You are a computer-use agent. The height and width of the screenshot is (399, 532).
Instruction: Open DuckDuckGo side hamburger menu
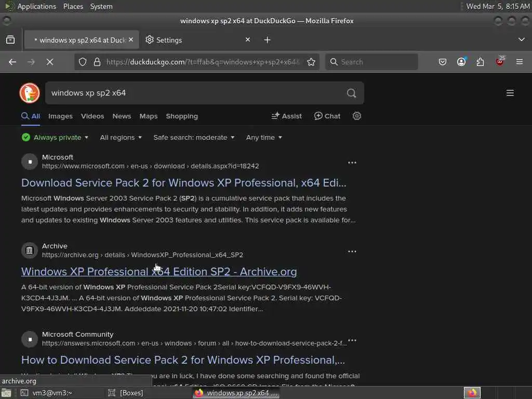pos(510,93)
